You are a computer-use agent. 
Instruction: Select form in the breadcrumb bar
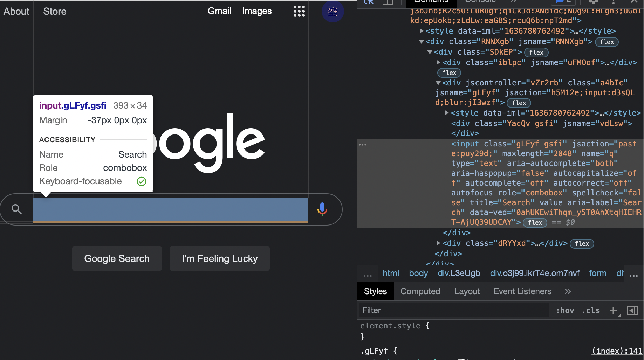point(597,273)
